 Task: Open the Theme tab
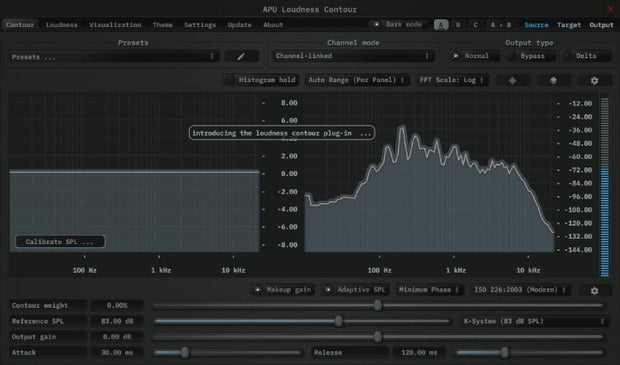pyautogui.click(x=163, y=25)
